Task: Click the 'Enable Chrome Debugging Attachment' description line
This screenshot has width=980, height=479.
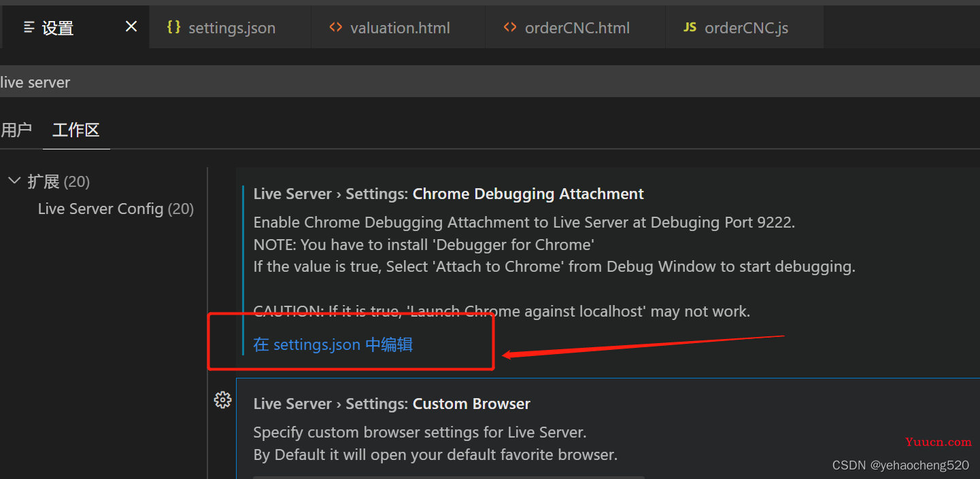Action: pos(524,222)
